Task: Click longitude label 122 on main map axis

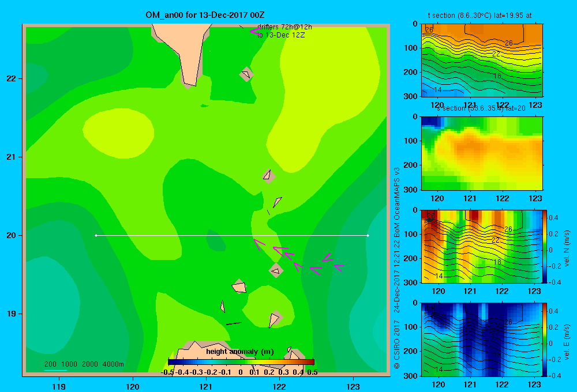Action: (279, 386)
